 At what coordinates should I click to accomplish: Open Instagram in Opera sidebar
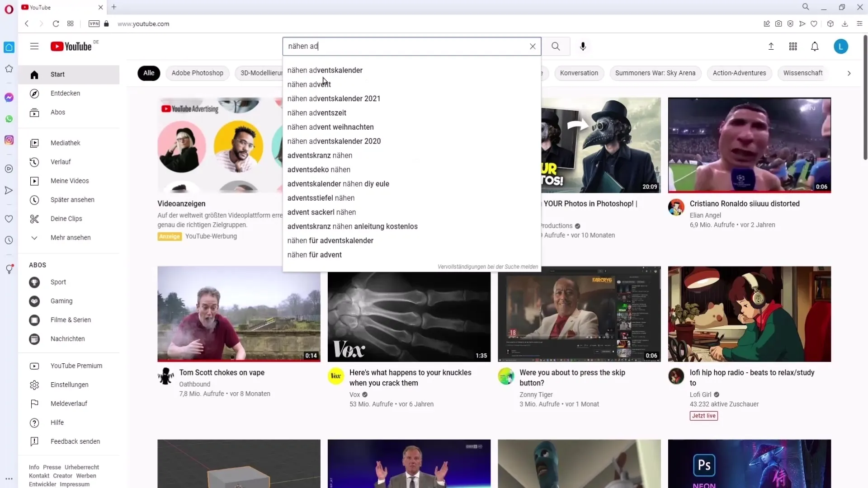(9, 140)
